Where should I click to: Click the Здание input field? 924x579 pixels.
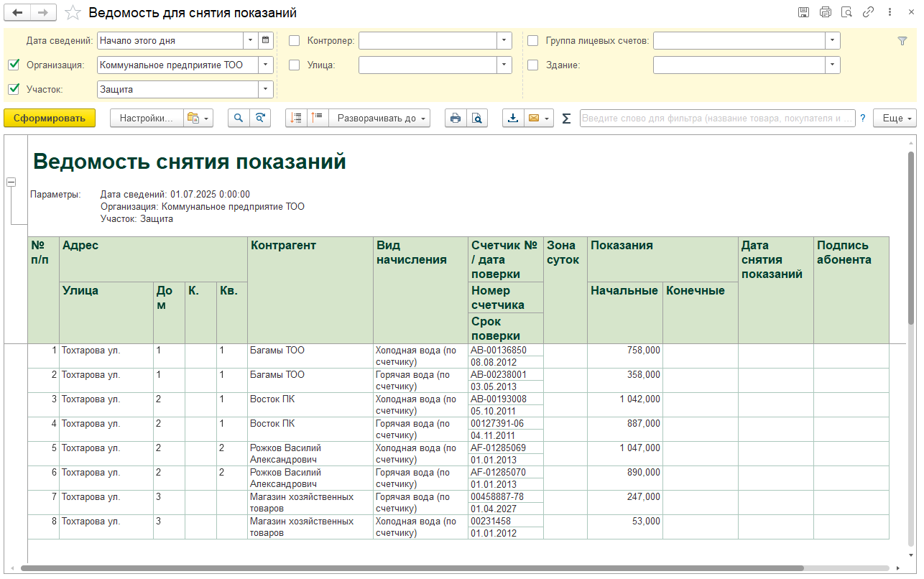739,65
